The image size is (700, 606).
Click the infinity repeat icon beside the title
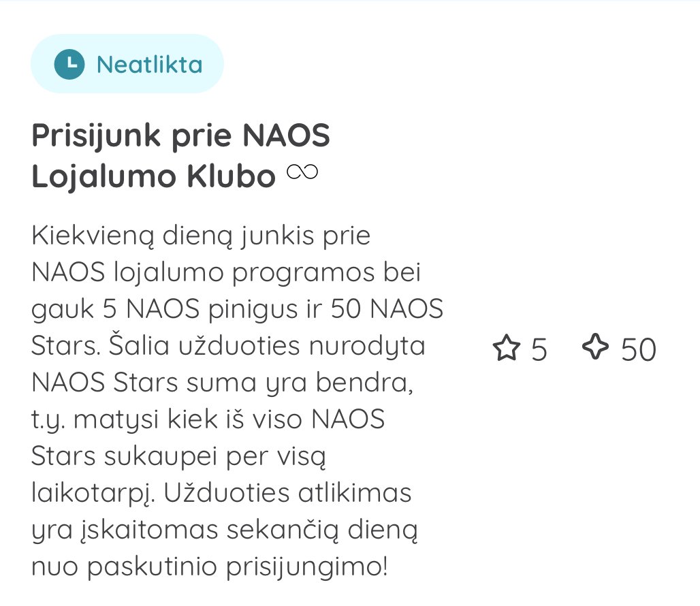[x=302, y=172]
